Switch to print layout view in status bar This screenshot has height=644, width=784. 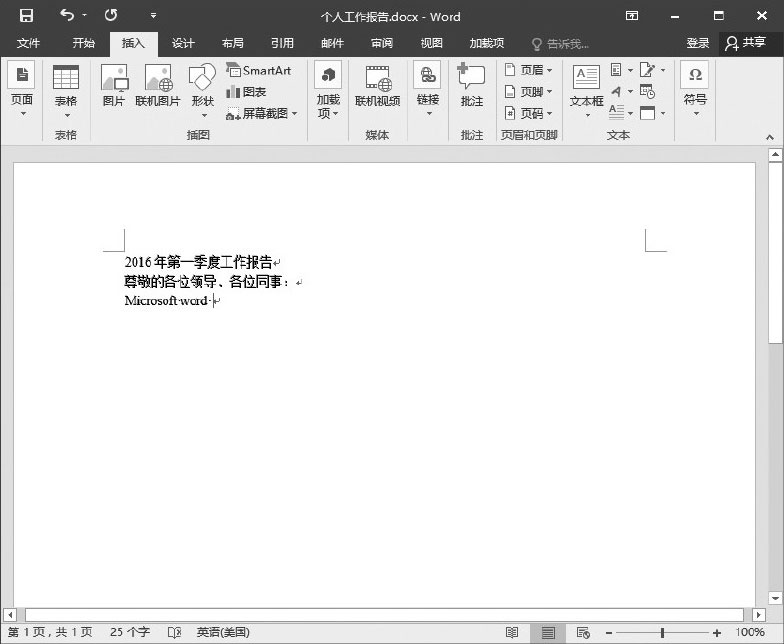coord(548,633)
